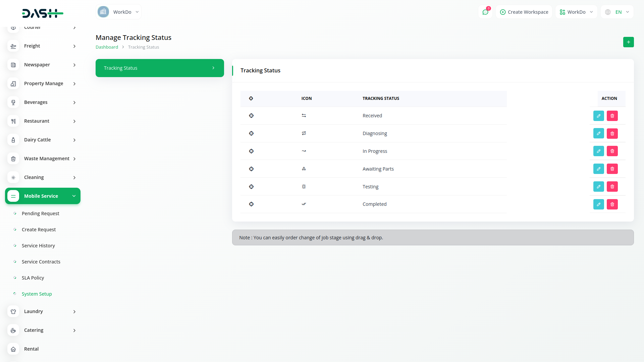Select the Tracking Status tab
The height and width of the screenshot is (362, 644).
pyautogui.click(x=160, y=68)
